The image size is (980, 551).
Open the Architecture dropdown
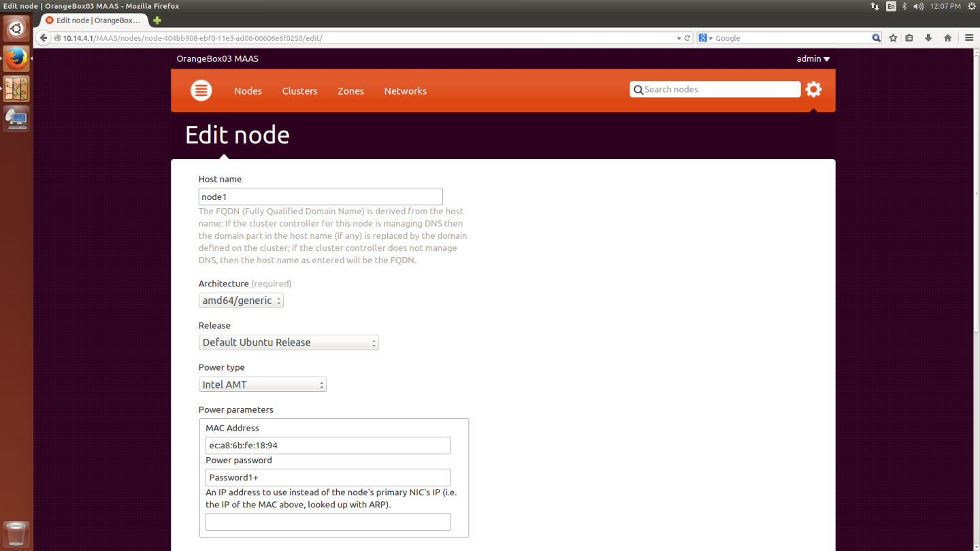pos(241,301)
